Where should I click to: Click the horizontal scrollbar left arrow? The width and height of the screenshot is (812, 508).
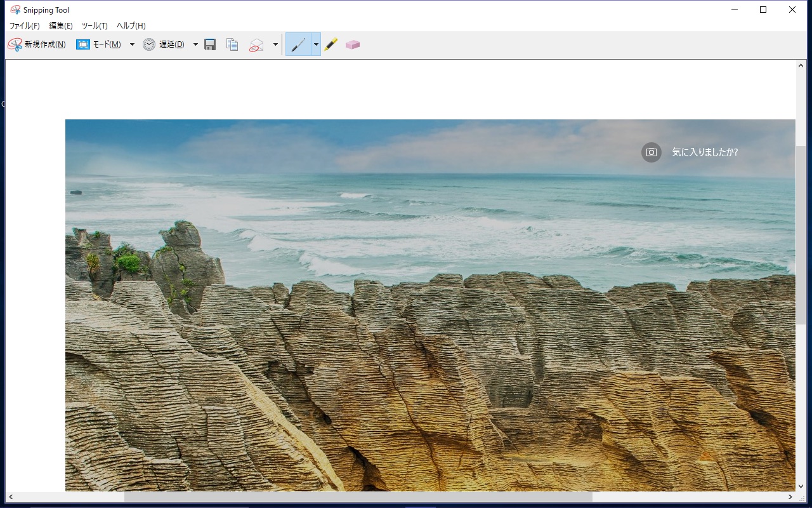tap(11, 497)
